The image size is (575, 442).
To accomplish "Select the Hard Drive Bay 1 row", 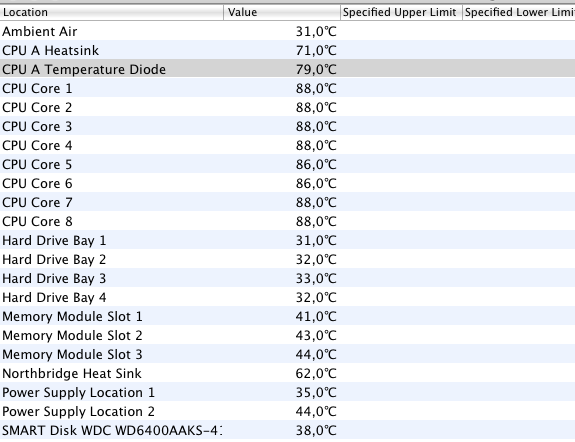I will click(288, 240).
